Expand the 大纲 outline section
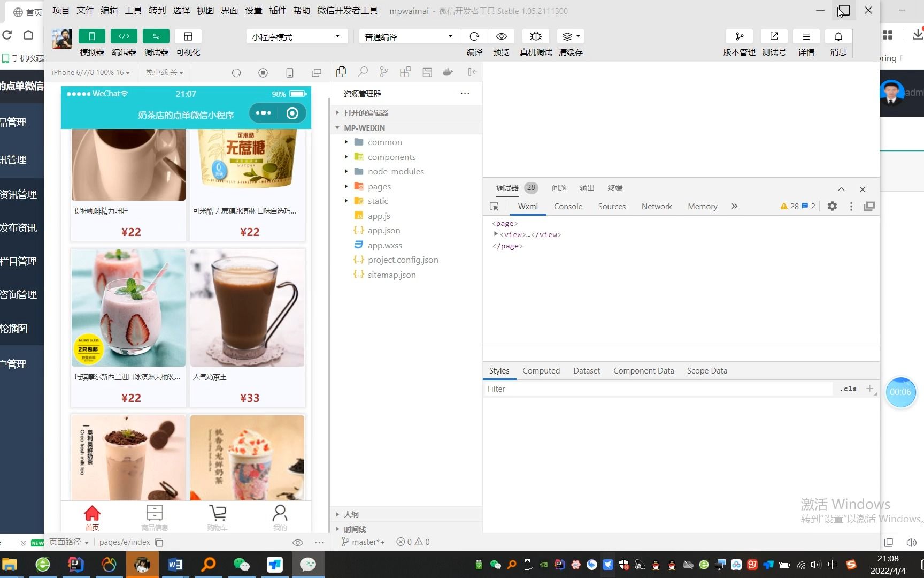The height and width of the screenshot is (578, 924). (406, 514)
